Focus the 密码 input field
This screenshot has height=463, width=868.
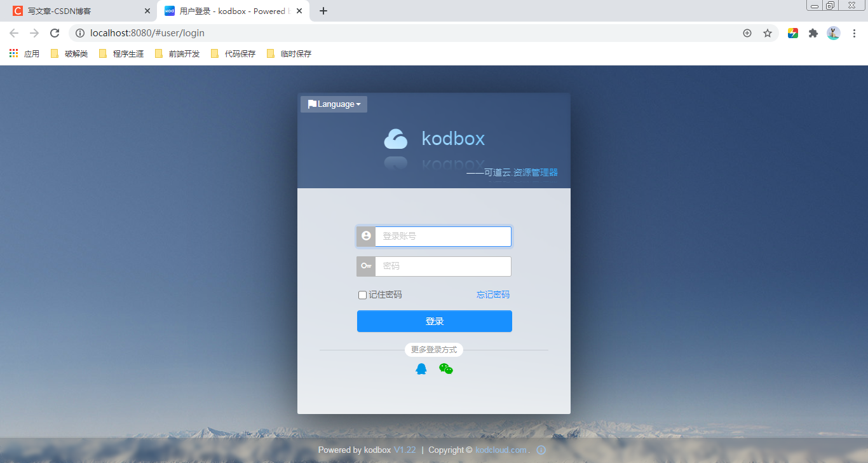443,266
